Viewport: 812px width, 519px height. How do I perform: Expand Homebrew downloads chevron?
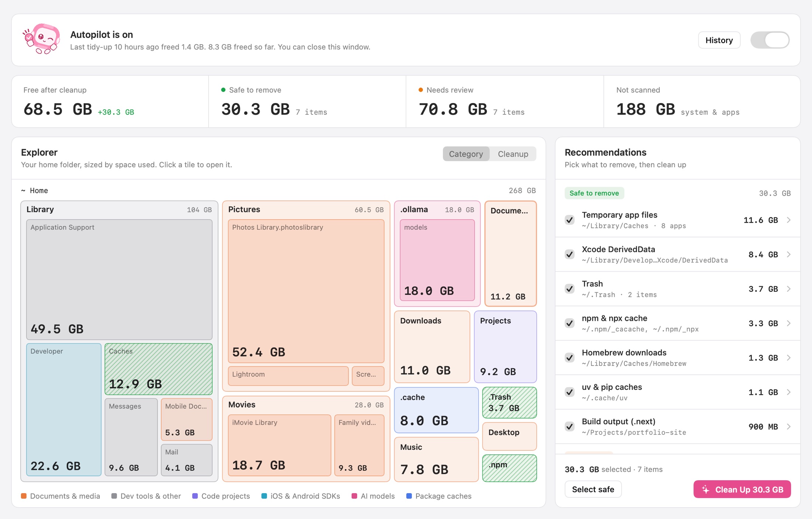point(789,358)
